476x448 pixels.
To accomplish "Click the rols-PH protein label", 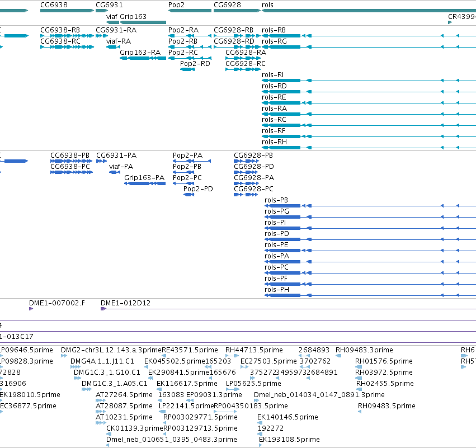I will (277, 290).
